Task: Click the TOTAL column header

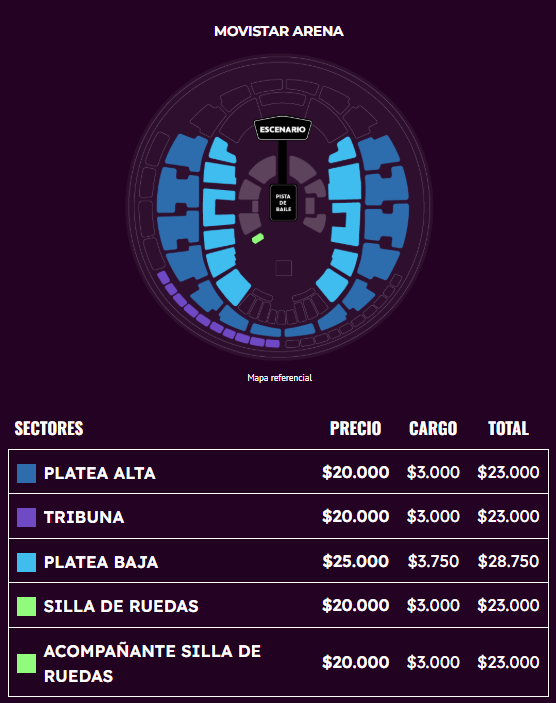Action: click(508, 428)
